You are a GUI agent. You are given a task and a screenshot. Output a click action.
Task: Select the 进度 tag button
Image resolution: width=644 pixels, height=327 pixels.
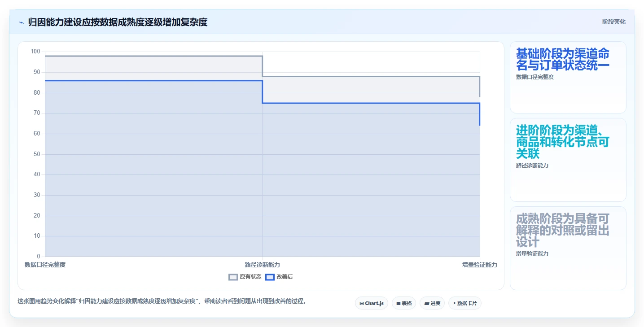pos(432,303)
